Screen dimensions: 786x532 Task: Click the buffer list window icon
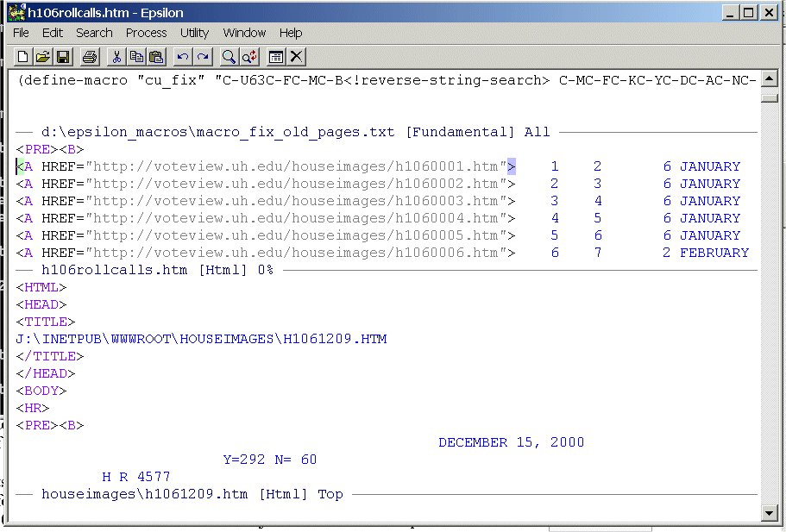276,57
